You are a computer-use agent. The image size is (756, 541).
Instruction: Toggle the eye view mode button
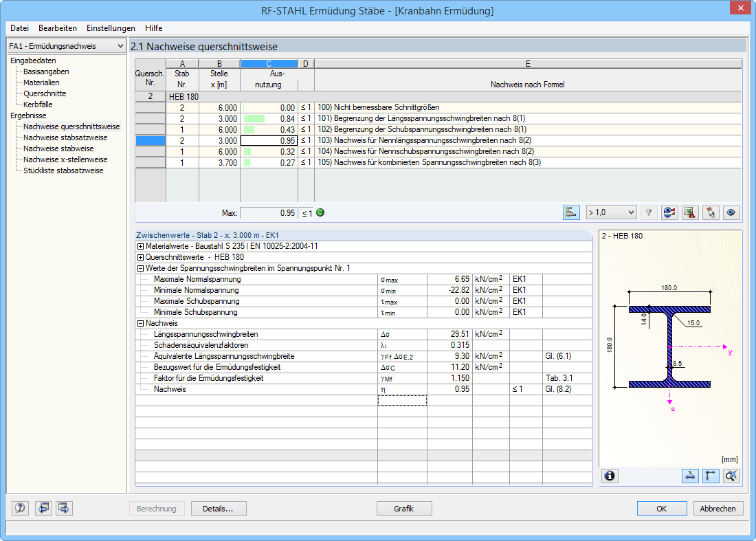[731, 212]
